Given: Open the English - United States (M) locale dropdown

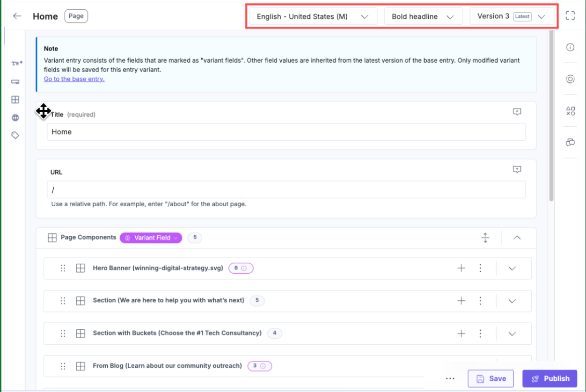Looking at the screenshot, I should (313, 16).
